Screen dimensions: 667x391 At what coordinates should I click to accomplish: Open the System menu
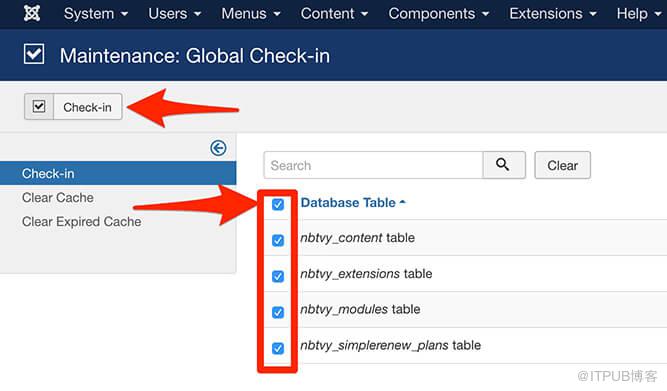[x=96, y=14]
